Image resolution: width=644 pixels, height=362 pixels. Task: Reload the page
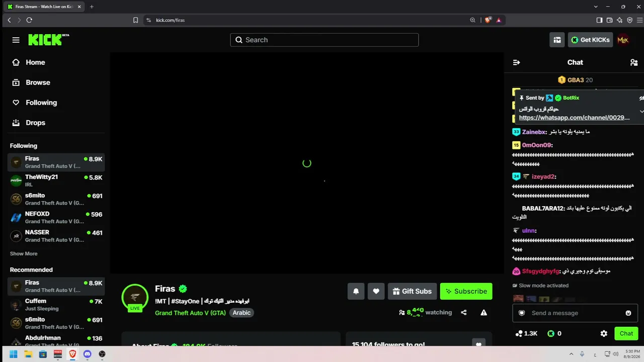(29, 20)
